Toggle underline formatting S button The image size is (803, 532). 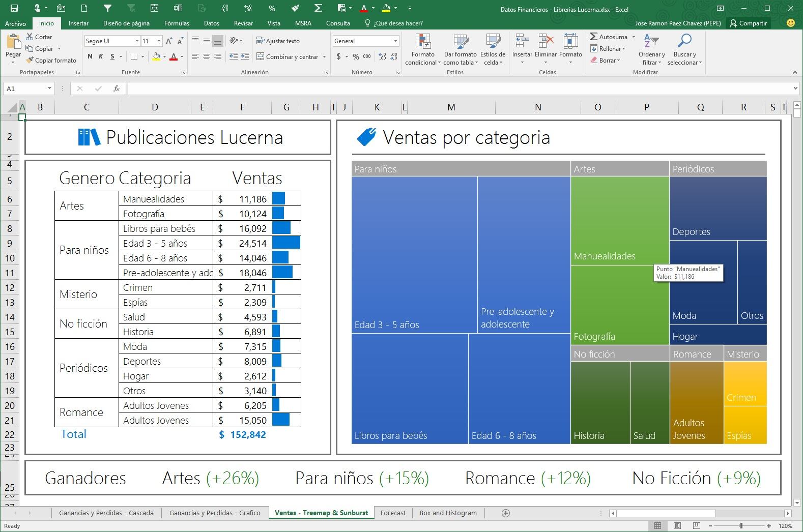pos(112,56)
